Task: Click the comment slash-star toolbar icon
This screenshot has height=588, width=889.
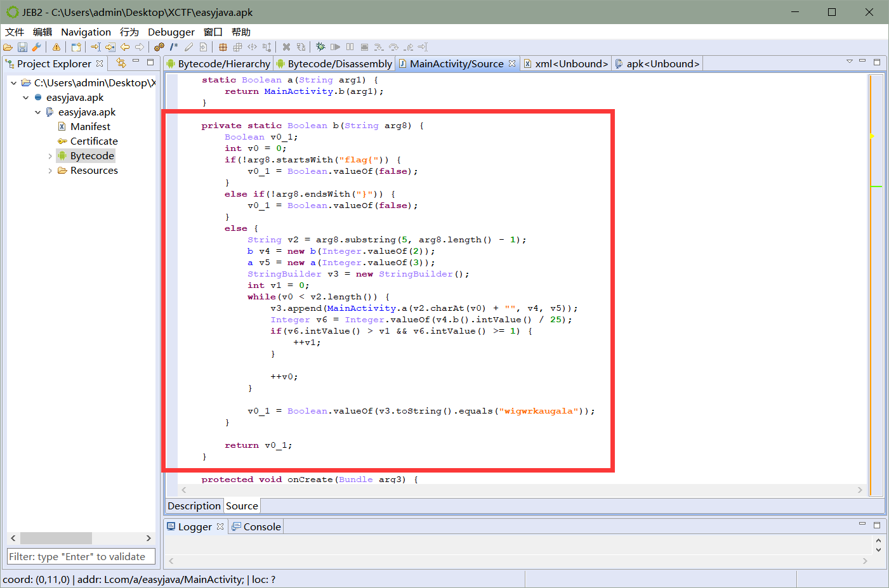Action: coord(174,47)
